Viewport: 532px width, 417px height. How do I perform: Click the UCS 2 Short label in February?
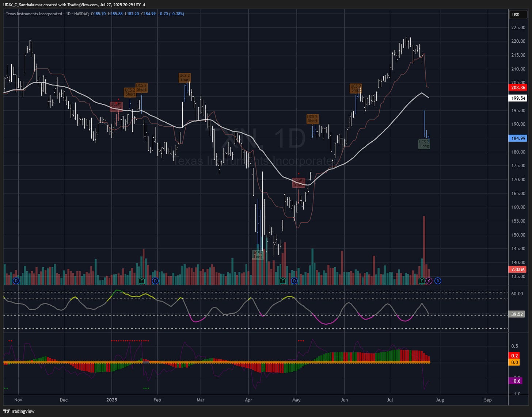pyautogui.click(x=185, y=77)
